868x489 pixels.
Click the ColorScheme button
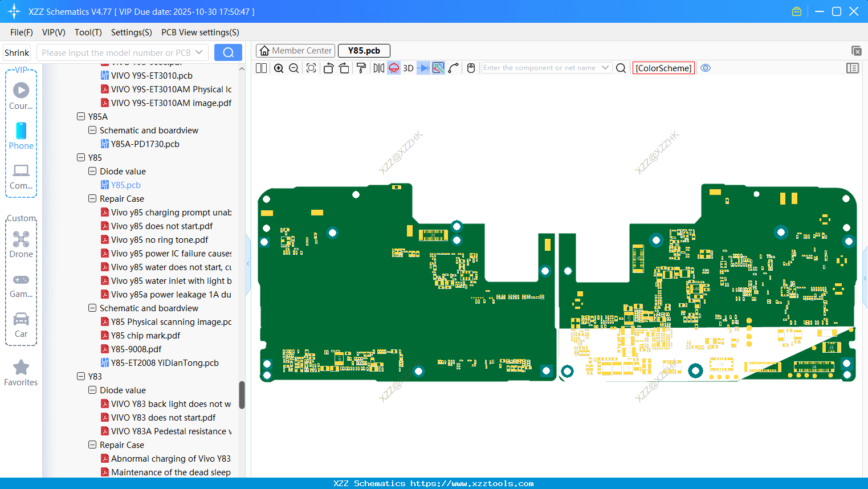pyautogui.click(x=663, y=68)
